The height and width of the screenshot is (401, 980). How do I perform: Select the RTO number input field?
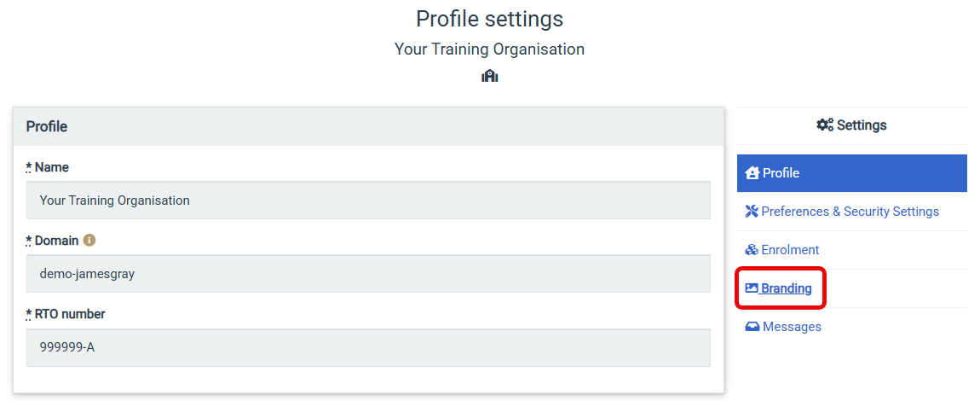(x=368, y=347)
